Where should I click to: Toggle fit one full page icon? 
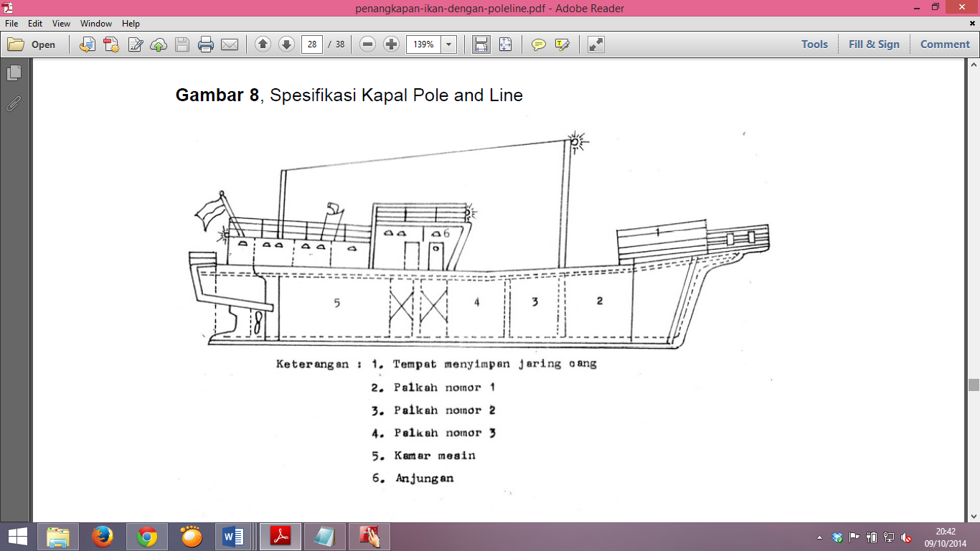pyautogui.click(x=505, y=44)
